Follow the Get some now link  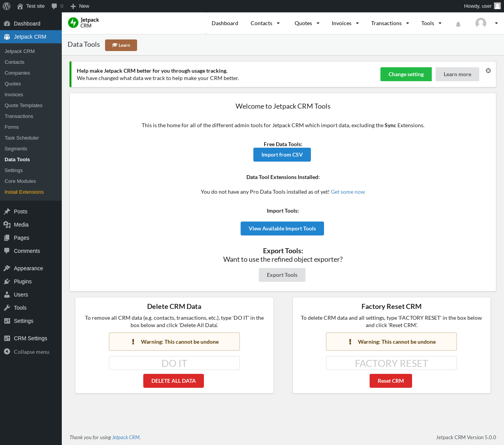click(x=348, y=192)
